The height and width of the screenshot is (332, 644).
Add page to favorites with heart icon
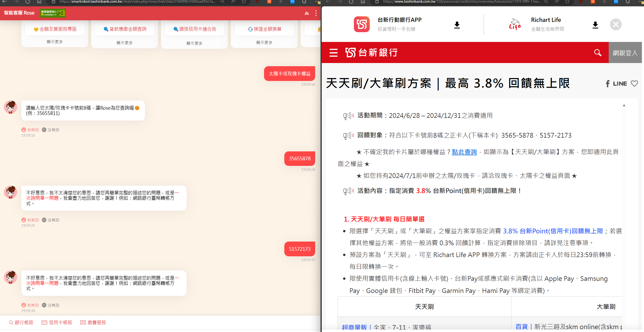pos(634,84)
